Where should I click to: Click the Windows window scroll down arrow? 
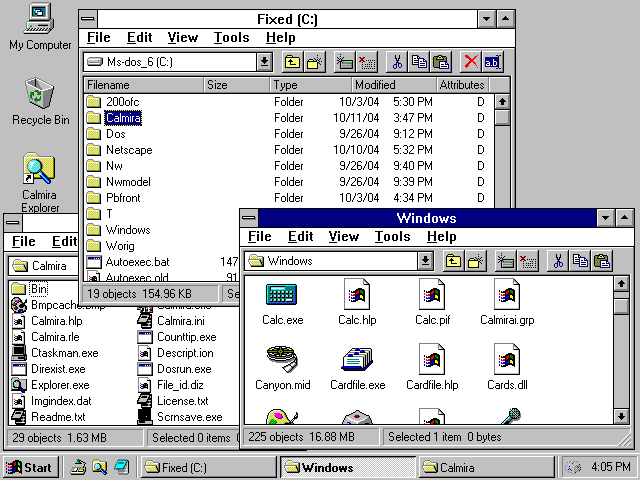point(621,416)
